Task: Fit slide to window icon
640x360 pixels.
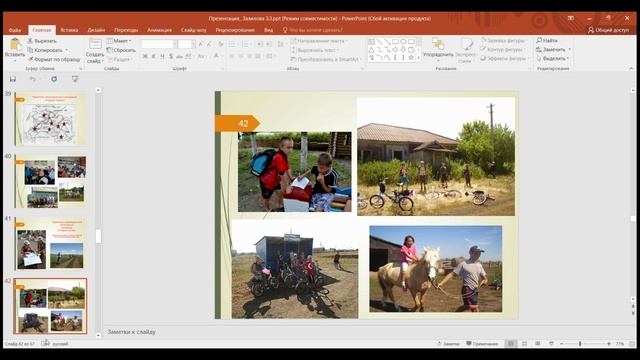Action: [x=632, y=344]
